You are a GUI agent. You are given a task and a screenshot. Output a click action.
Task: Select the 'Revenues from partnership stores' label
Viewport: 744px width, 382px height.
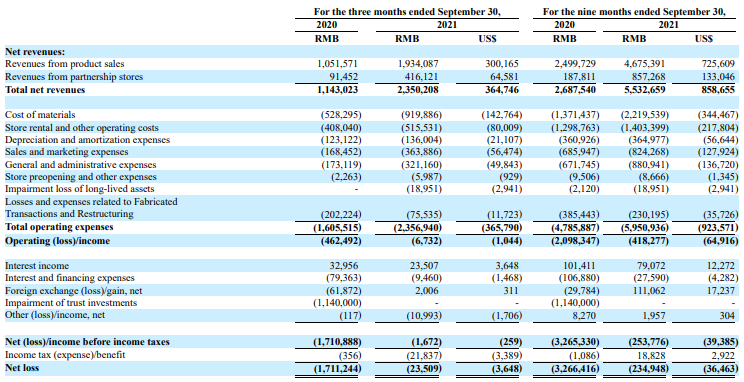click(74, 77)
